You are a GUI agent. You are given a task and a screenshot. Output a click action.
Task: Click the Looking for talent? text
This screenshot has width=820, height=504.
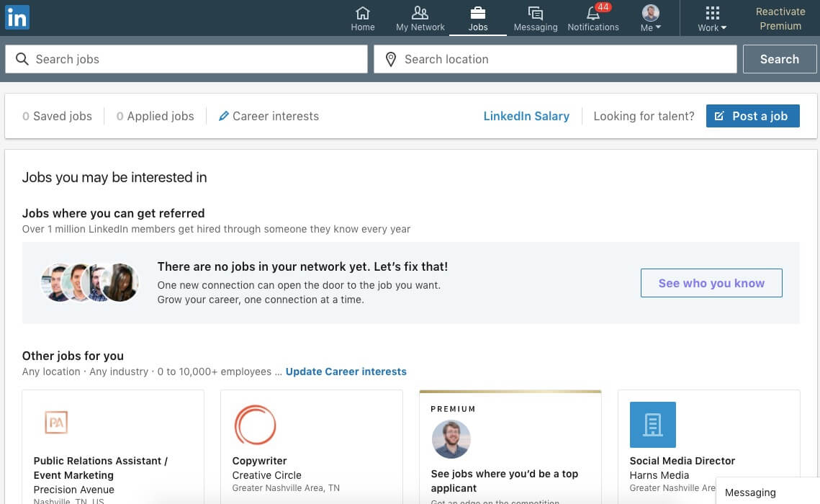(644, 116)
